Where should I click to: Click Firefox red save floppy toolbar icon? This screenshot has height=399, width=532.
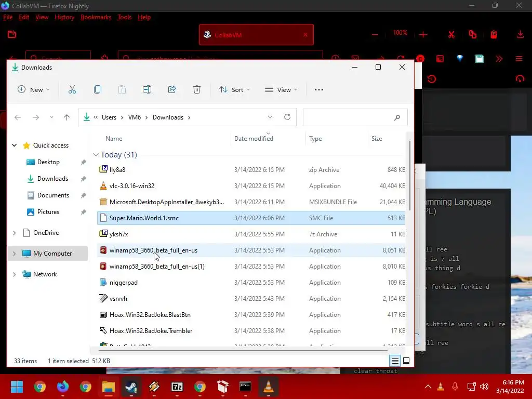click(x=480, y=59)
